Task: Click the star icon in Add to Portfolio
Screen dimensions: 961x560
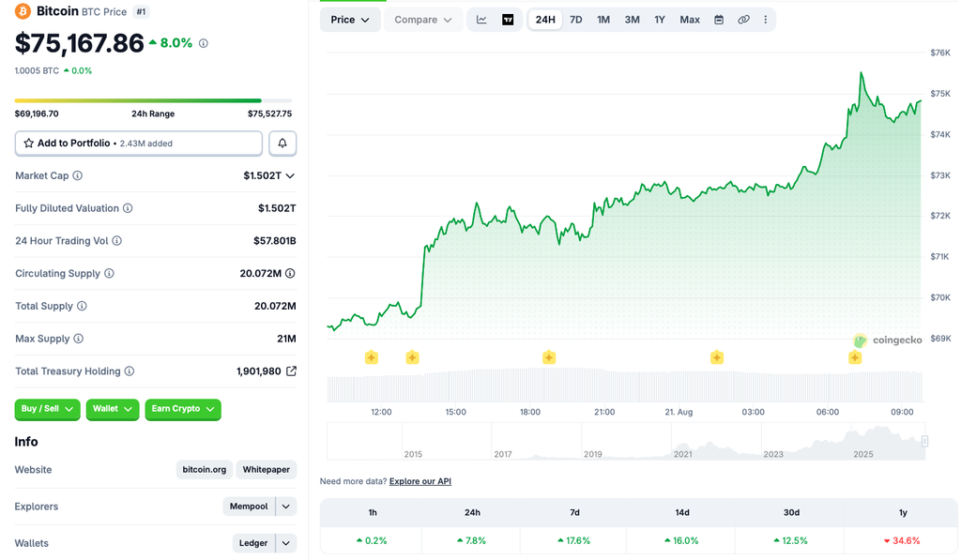Action: (x=28, y=143)
